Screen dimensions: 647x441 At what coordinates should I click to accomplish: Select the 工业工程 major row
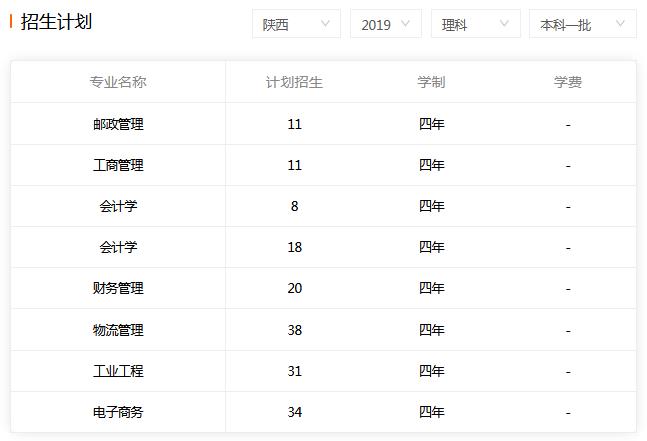point(324,371)
